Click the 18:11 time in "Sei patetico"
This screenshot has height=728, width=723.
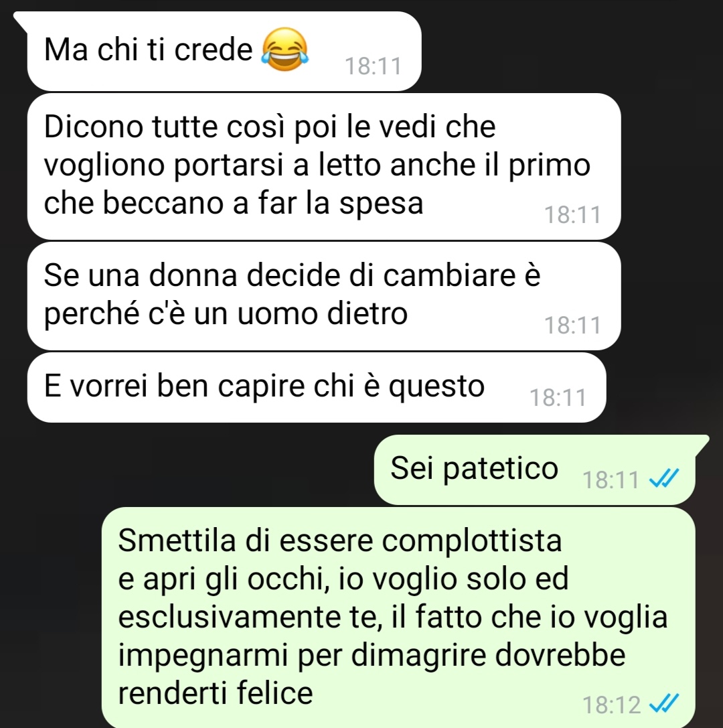(x=611, y=480)
